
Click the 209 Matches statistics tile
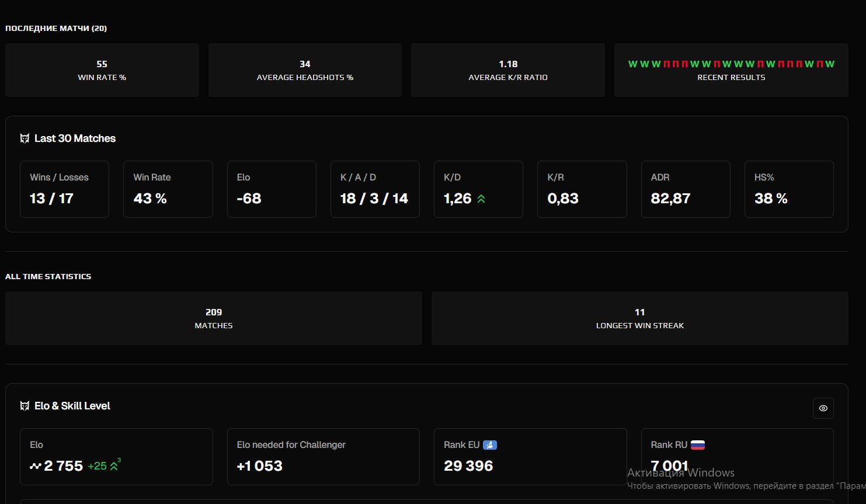tap(214, 318)
